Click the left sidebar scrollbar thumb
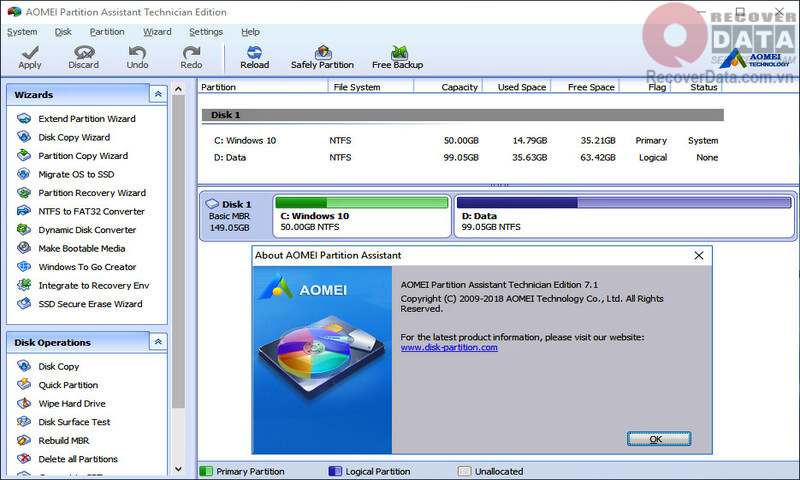The height and width of the screenshot is (480, 800). 178,251
